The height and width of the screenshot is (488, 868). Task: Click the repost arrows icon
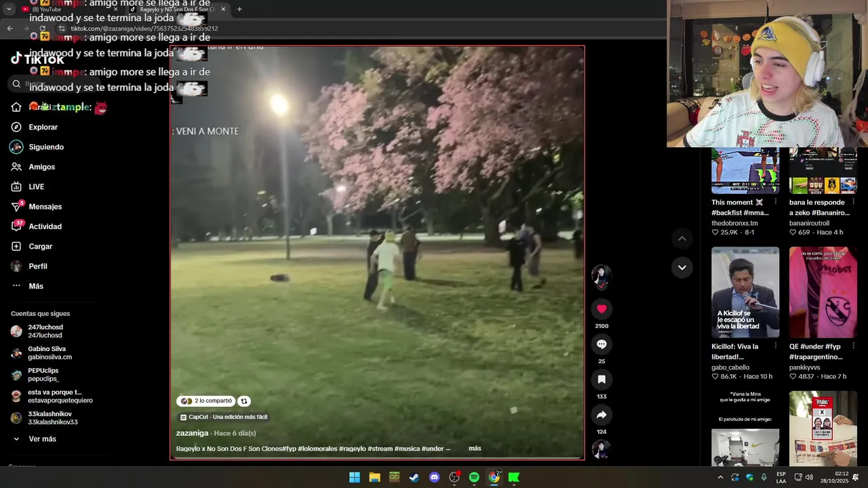pyautogui.click(x=244, y=401)
